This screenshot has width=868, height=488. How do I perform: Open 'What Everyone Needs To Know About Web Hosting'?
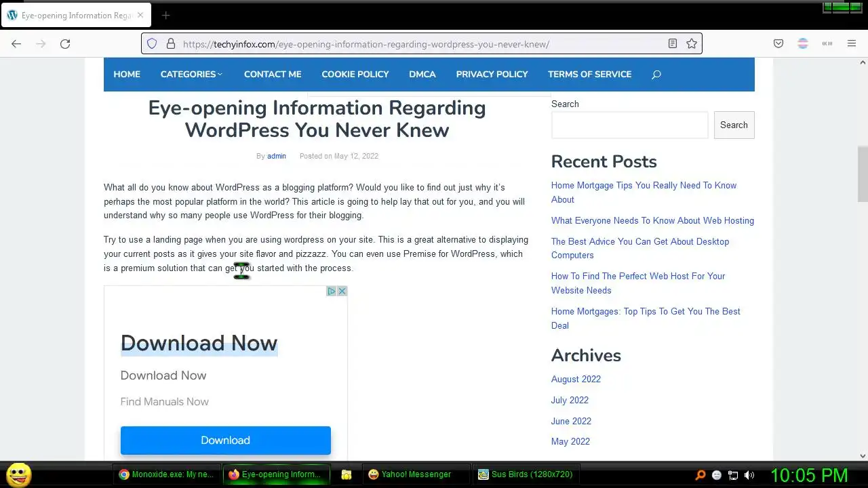point(652,220)
